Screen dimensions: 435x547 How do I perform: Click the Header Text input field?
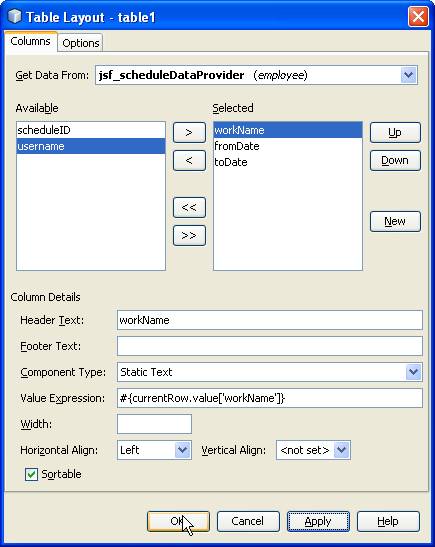(270, 320)
